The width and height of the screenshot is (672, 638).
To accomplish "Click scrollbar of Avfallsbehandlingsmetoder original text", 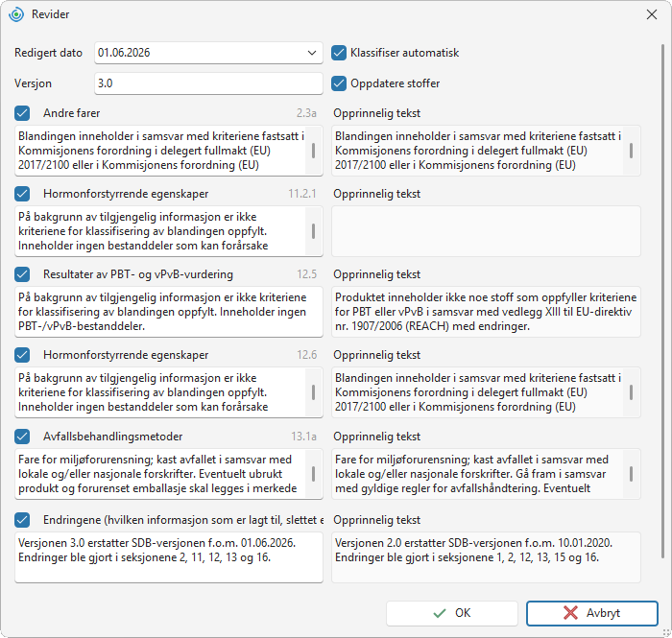I will [x=631, y=474].
